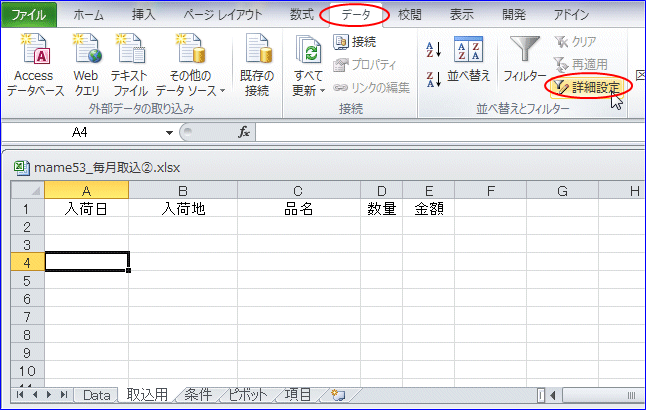
Task: Open 詳細設定 advanced filter
Action: [587, 87]
